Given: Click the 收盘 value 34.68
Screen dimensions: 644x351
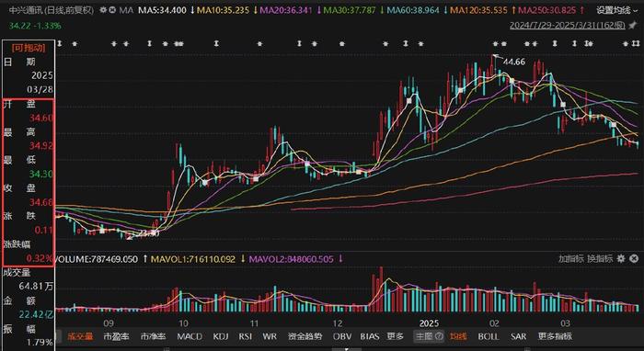Looking at the screenshot, I should coord(41,202).
